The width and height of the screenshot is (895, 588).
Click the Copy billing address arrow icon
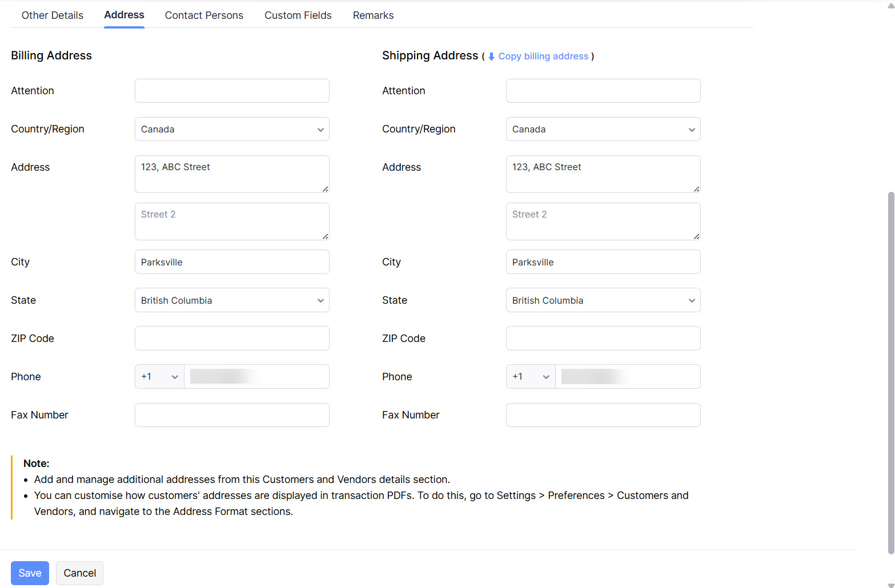click(491, 57)
